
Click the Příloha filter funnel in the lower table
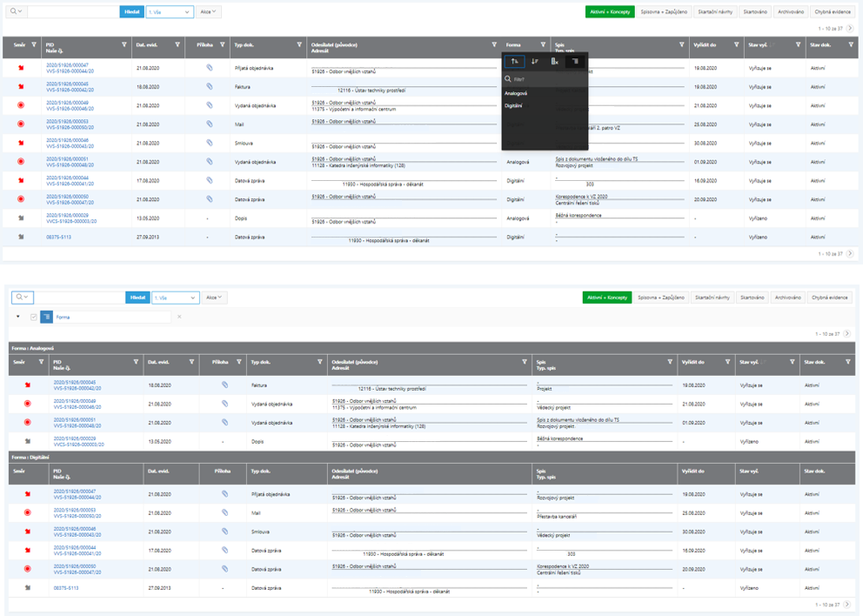(x=239, y=362)
